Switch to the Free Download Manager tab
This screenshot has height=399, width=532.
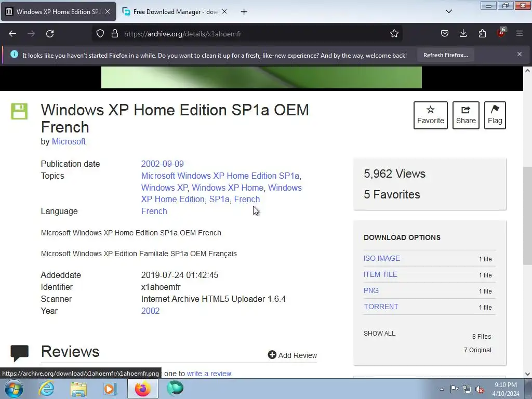click(175, 12)
